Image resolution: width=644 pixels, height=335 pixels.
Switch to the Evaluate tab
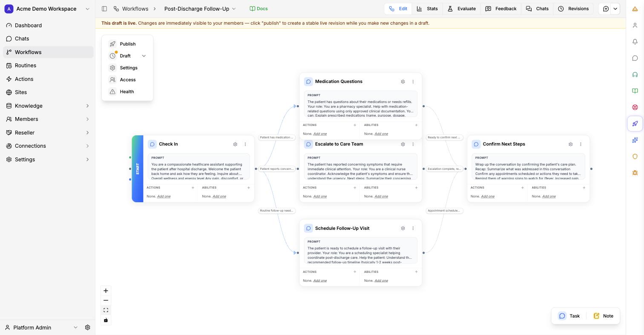pyautogui.click(x=462, y=9)
